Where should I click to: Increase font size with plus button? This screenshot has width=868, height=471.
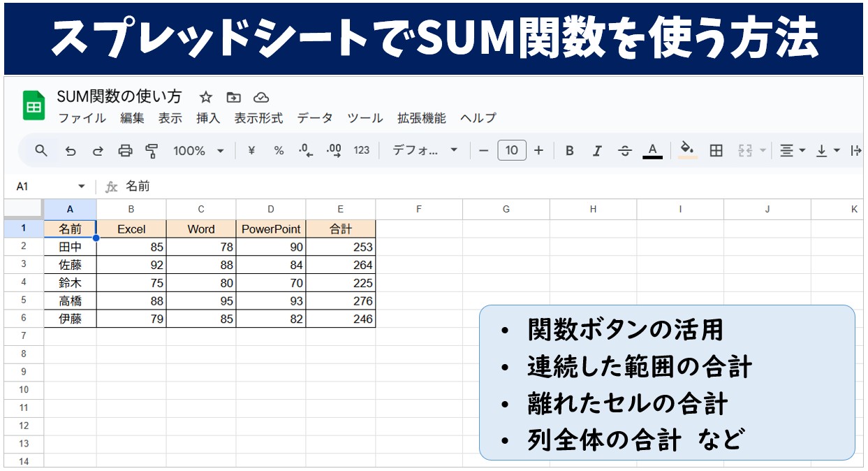pos(538,150)
